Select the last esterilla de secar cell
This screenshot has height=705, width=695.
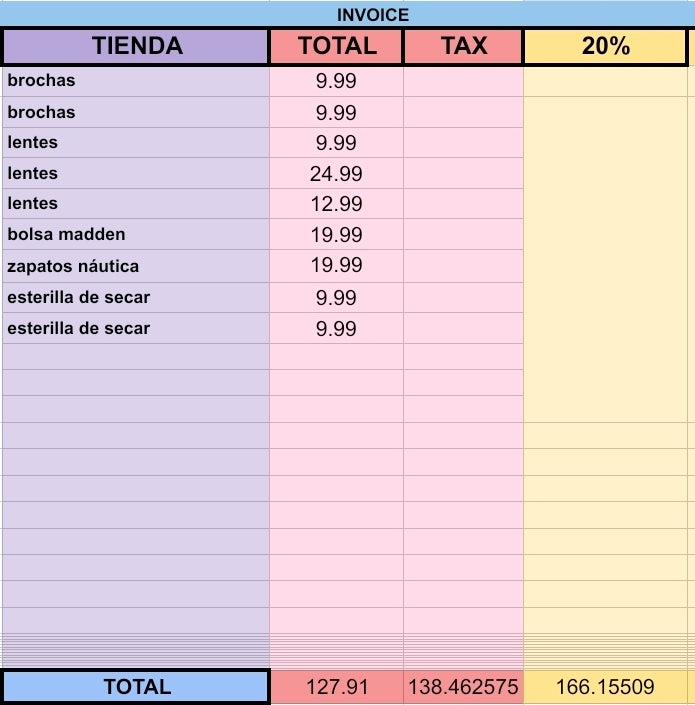click(136, 328)
